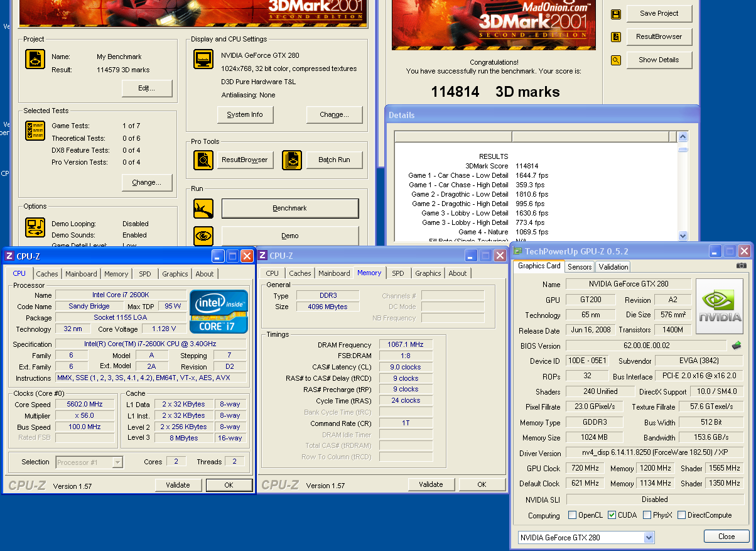Click the Batch Run button
This screenshot has width=756, height=551.
point(335,160)
